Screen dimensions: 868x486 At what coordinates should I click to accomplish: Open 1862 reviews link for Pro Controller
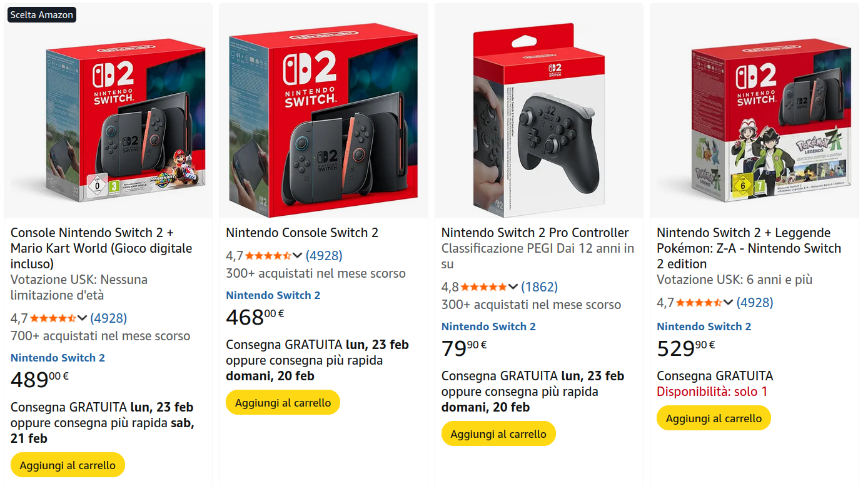[539, 287]
